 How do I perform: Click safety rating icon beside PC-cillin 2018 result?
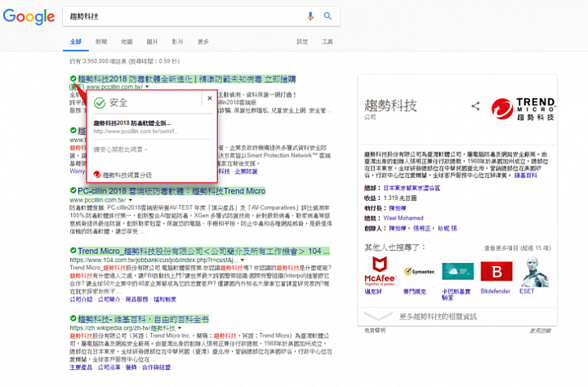(x=73, y=190)
